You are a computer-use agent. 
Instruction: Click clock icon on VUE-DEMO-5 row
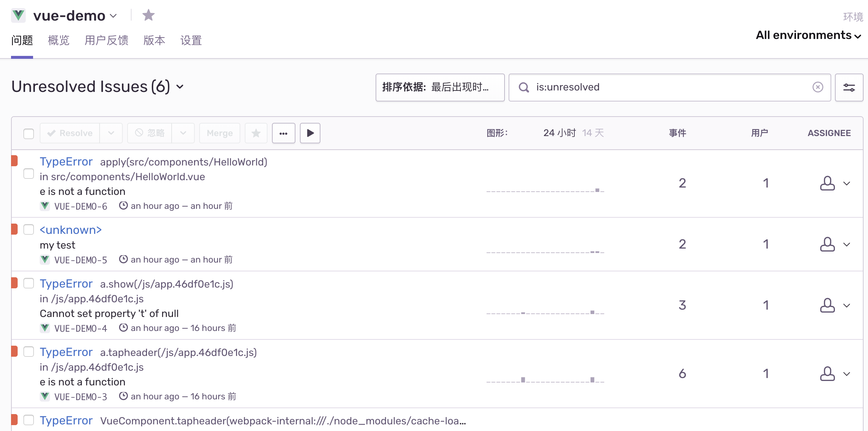(x=123, y=259)
